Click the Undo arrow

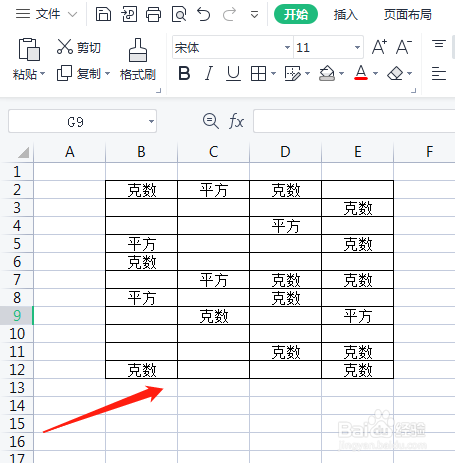(204, 14)
